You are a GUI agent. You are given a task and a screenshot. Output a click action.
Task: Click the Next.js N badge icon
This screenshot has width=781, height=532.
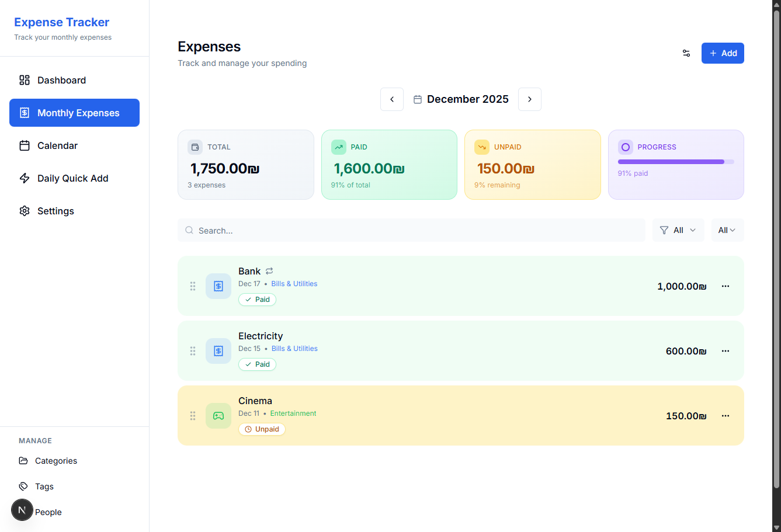(x=22, y=510)
